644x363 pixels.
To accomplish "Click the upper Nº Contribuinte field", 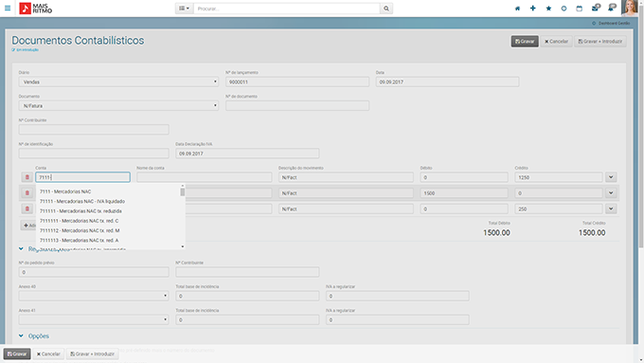I will 94,130.
